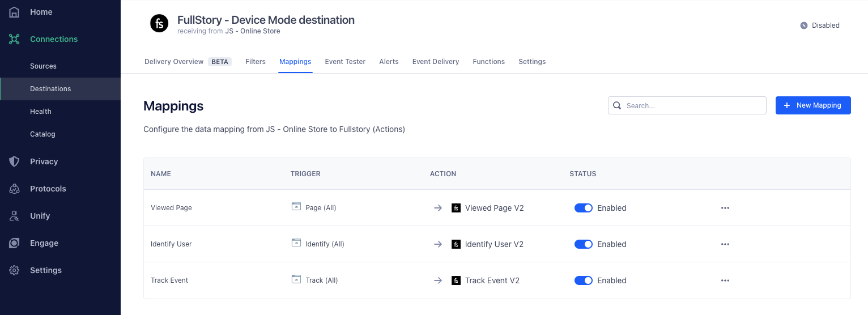
Task: Click the New Mapping button
Action: pyautogui.click(x=812, y=105)
